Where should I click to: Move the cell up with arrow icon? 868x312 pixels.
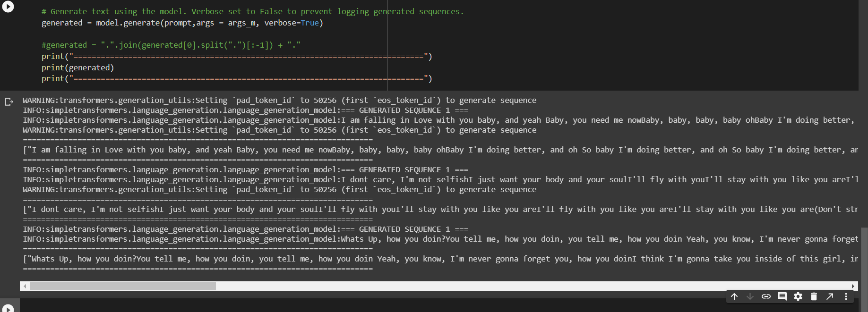point(734,296)
